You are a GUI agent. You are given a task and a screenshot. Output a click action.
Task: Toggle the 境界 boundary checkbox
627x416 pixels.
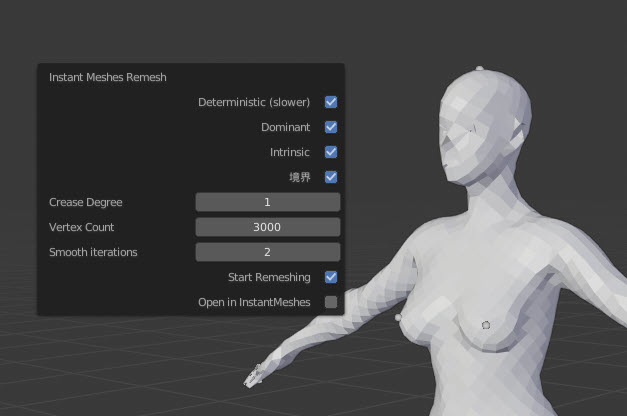[x=331, y=177]
